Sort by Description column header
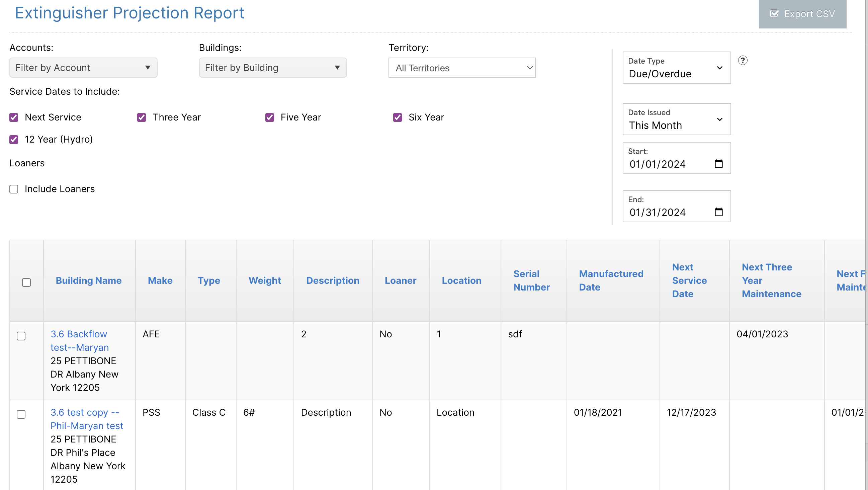868x490 pixels. tap(333, 280)
